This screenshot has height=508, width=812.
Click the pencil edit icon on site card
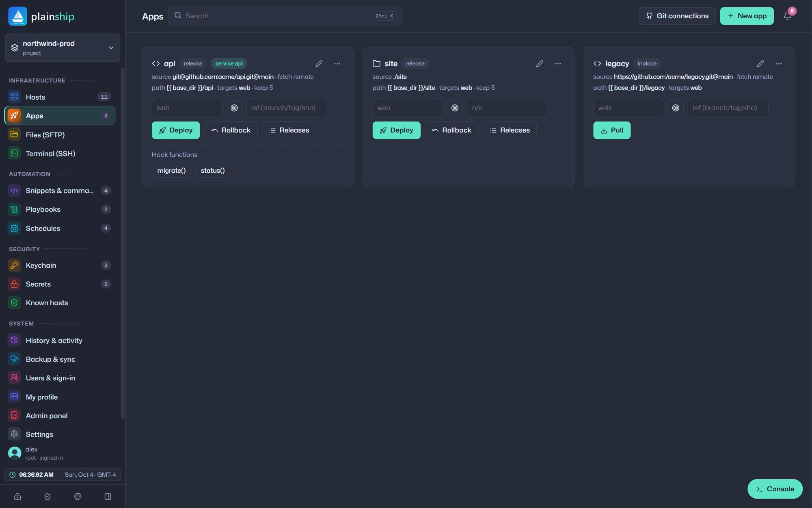pos(540,63)
